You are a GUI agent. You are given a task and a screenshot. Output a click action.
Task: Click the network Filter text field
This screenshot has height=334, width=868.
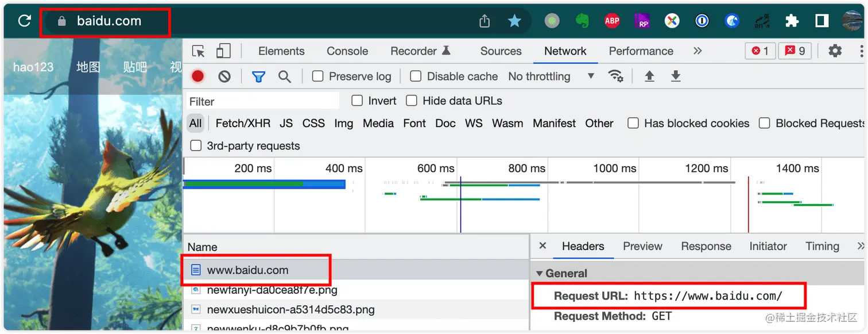pyautogui.click(x=263, y=101)
